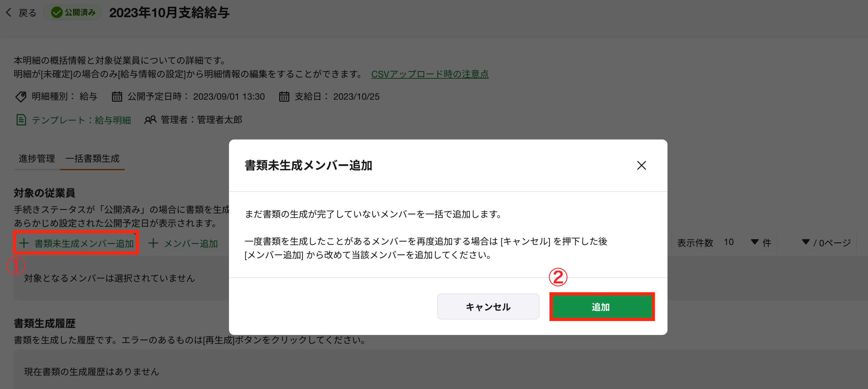
Task: Open CSVアップロード時の注意点 link
Action: pos(429,74)
